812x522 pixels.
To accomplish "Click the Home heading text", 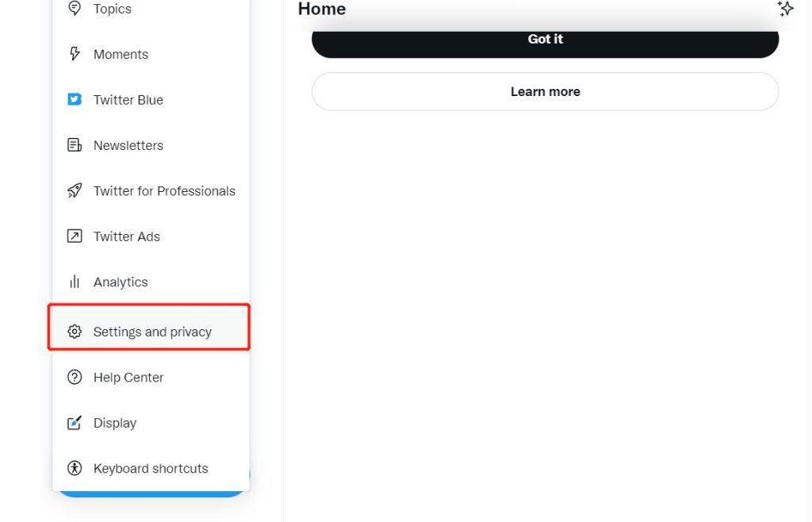I will click(x=322, y=10).
